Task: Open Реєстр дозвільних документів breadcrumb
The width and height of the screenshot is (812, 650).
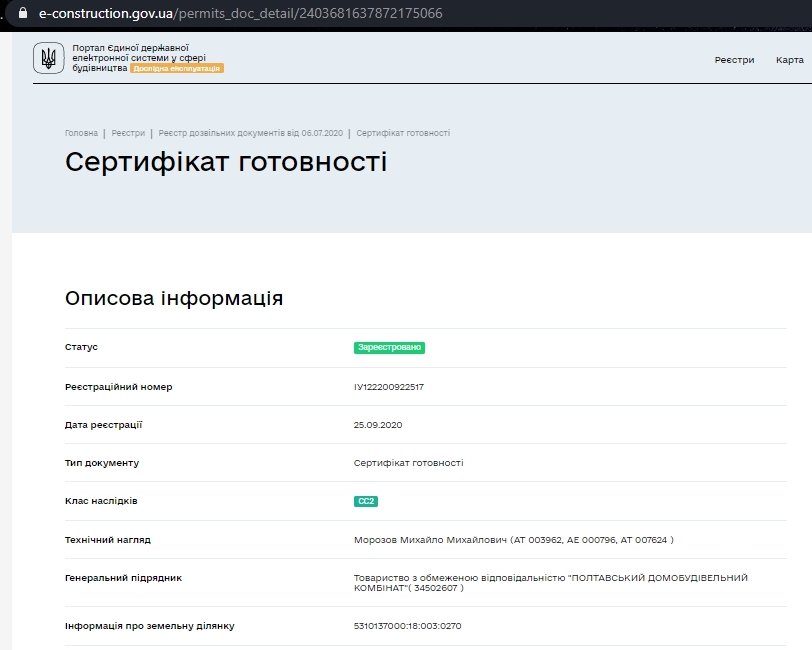Action: (251, 133)
